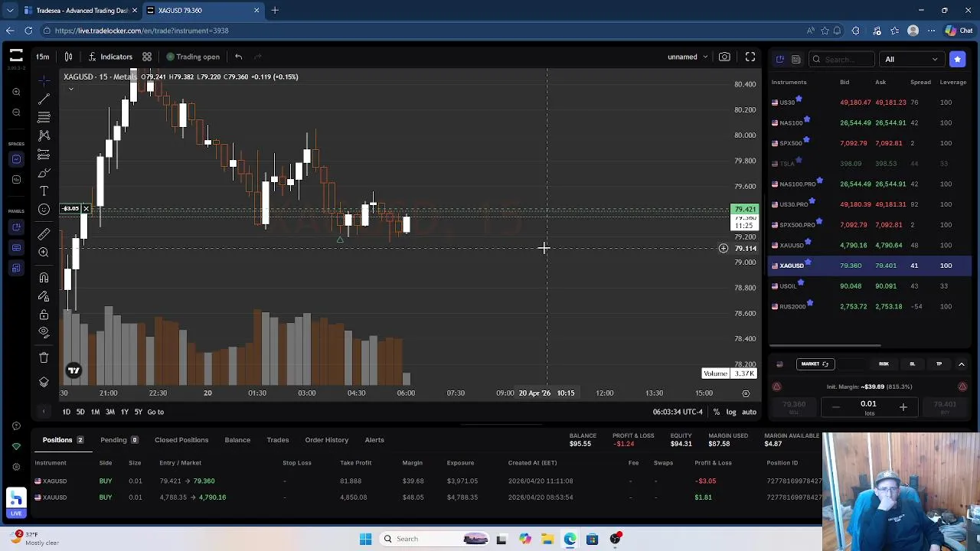Toggle magnet mode for drawings
This screenshot has height=551, width=980.
coord(44,277)
